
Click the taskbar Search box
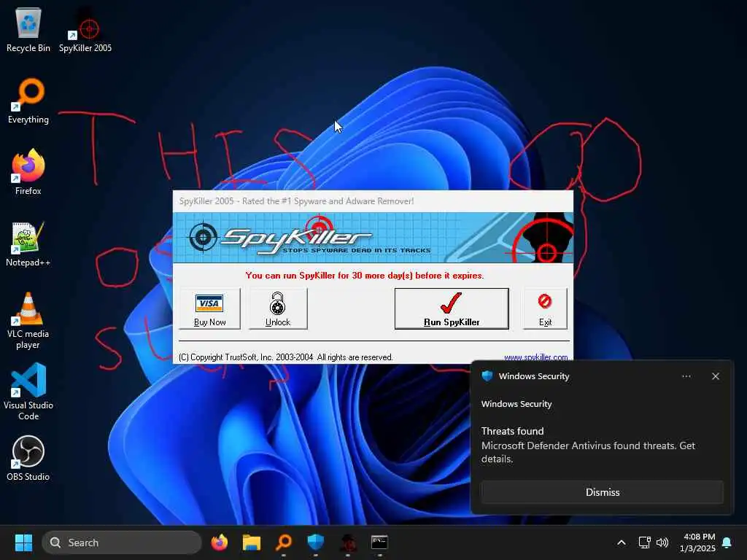click(x=122, y=542)
